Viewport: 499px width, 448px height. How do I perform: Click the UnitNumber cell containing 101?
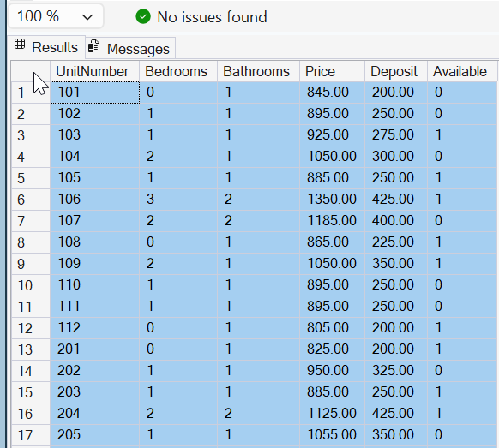click(95, 93)
